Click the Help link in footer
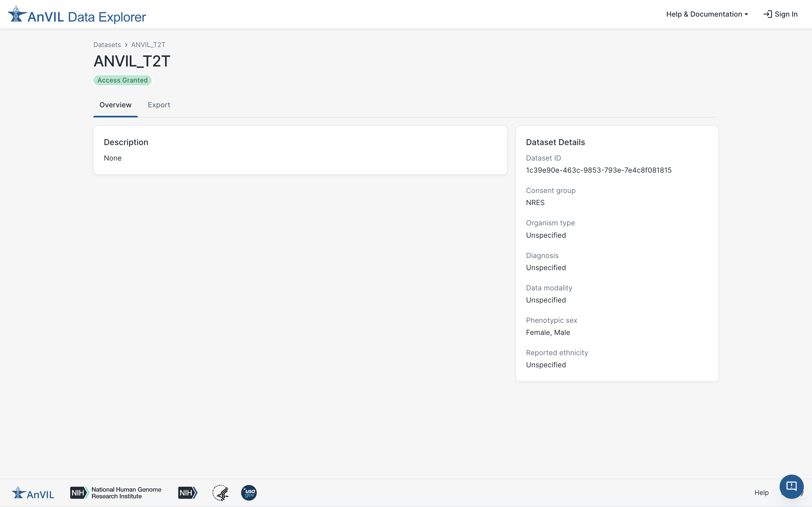The width and height of the screenshot is (812, 507). (x=761, y=493)
